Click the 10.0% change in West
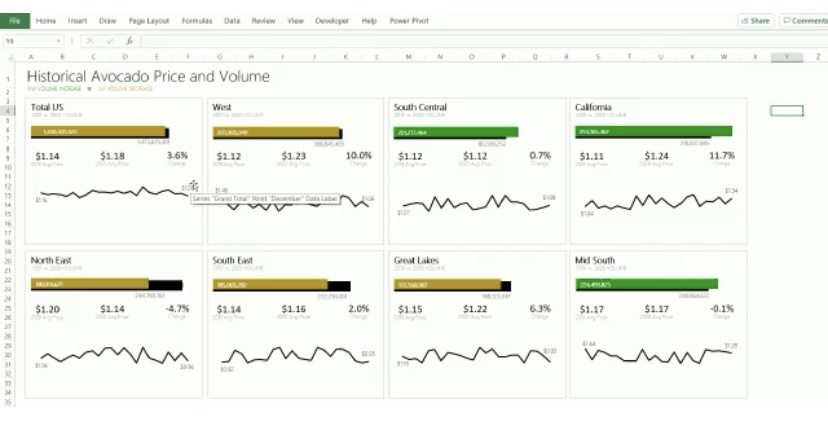The image size is (828, 422). point(359,156)
